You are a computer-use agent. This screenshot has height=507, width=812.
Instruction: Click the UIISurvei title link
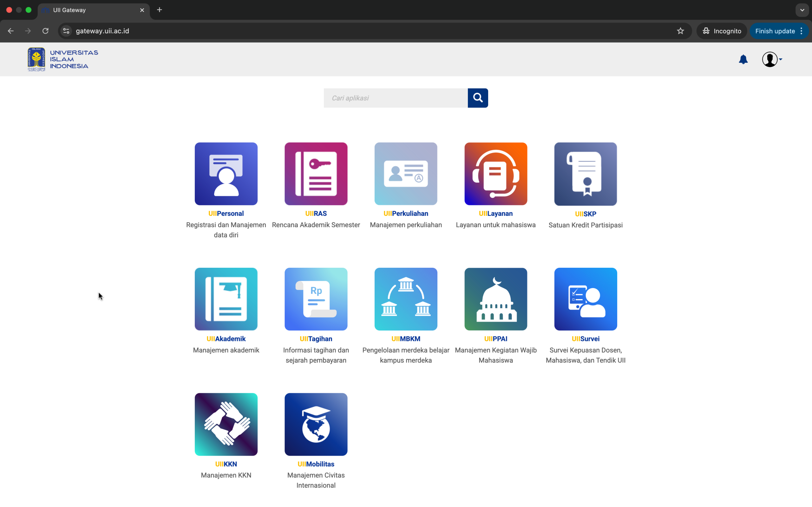pyautogui.click(x=585, y=339)
